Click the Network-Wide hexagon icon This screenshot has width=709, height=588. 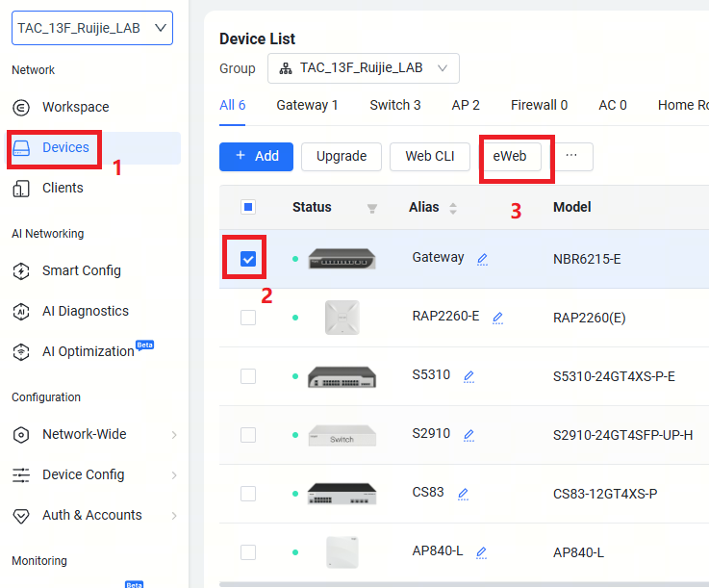click(x=21, y=435)
